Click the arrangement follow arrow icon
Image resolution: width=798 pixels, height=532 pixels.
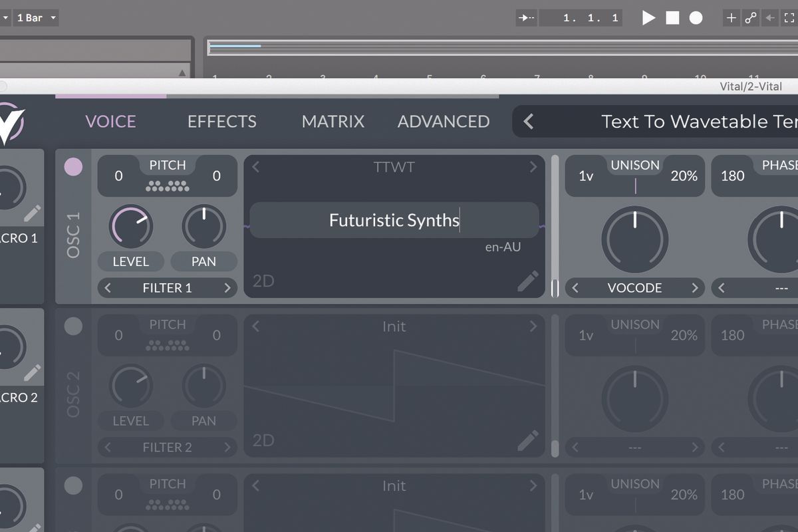point(525,18)
